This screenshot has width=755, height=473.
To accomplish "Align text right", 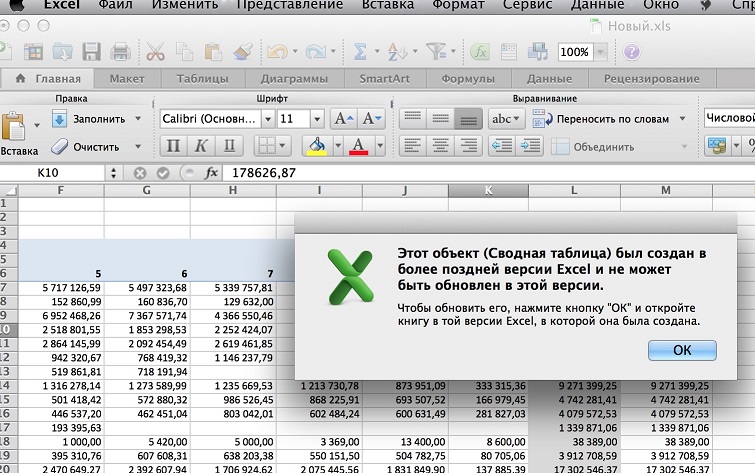I will pos(469,146).
